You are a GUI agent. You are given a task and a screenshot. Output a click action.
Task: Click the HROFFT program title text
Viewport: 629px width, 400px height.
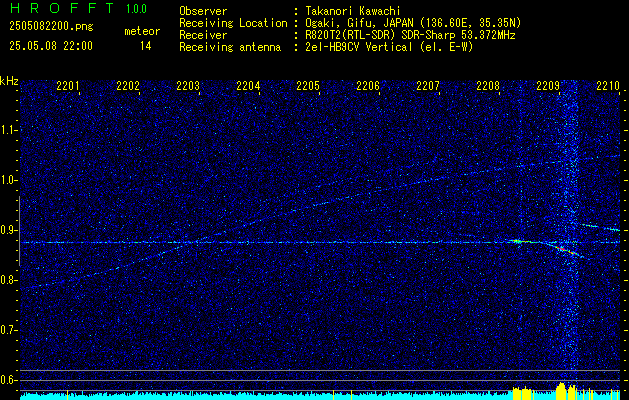[x=61, y=8]
